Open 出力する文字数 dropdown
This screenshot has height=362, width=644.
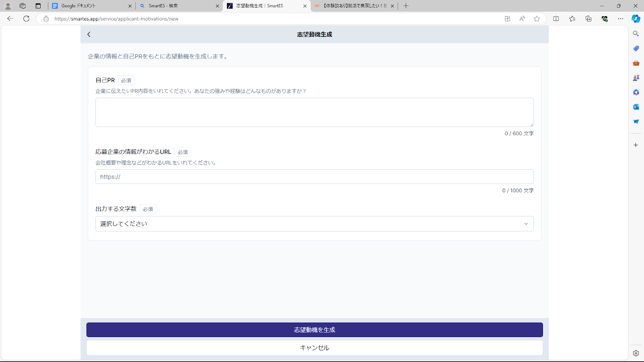(x=314, y=224)
